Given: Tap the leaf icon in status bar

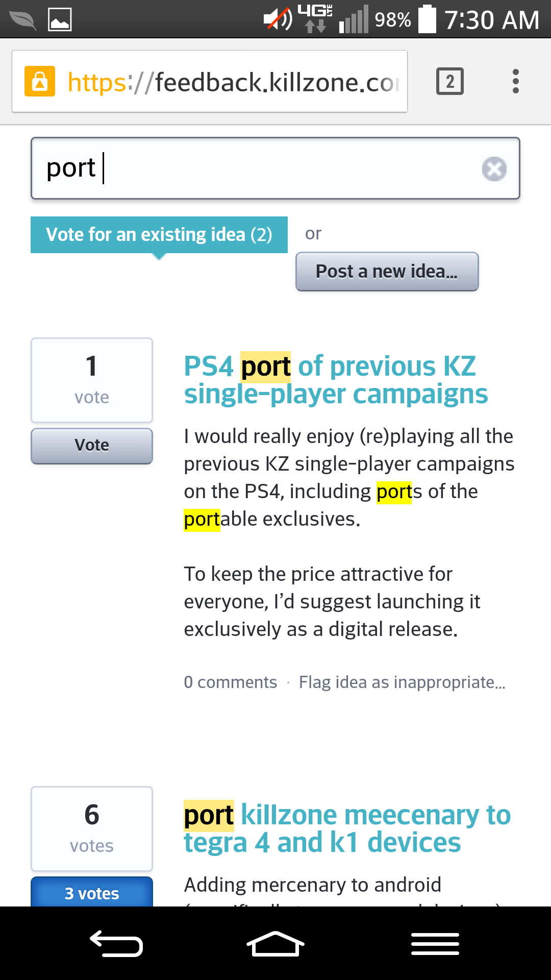Looking at the screenshot, I should (x=23, y=19).
